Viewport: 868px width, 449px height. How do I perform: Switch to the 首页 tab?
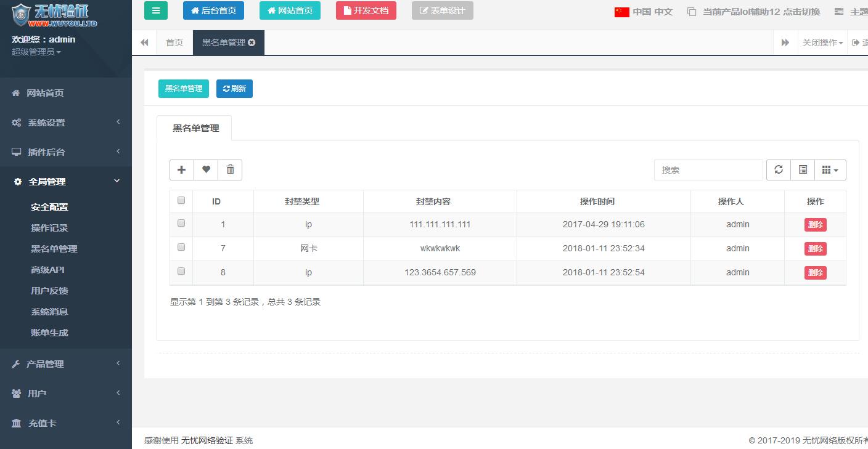(174, 42)
